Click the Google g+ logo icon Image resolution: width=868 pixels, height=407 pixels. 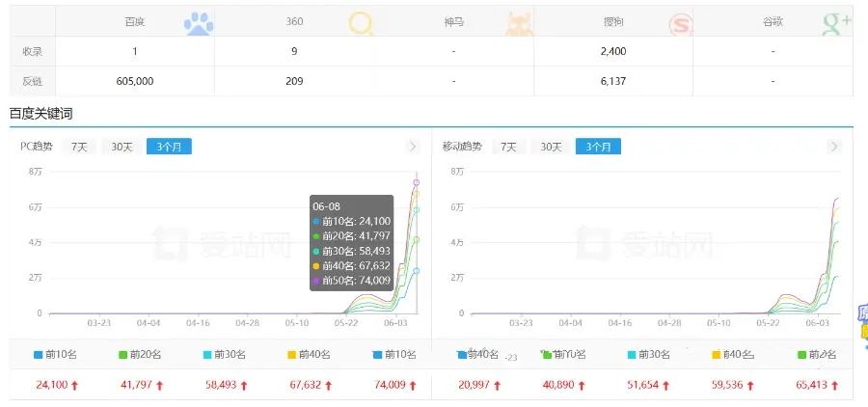pyautogui.click(x=837, y=24)
